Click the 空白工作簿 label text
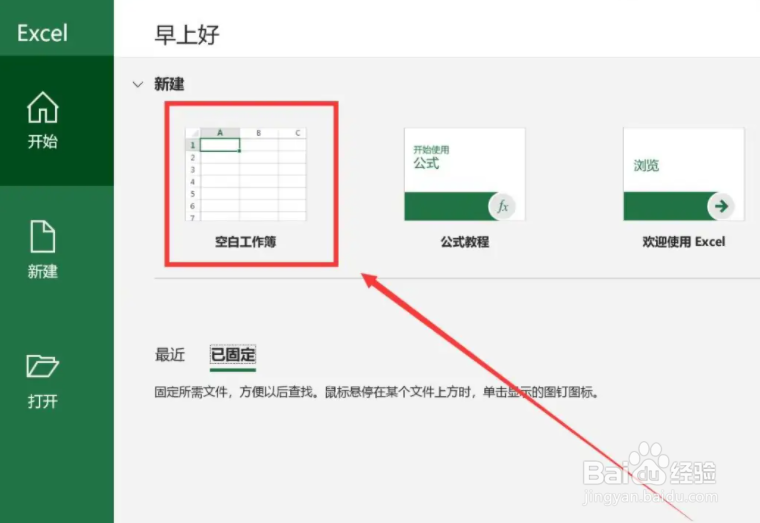Screen dimensions: 760x523 pos(246,242)
